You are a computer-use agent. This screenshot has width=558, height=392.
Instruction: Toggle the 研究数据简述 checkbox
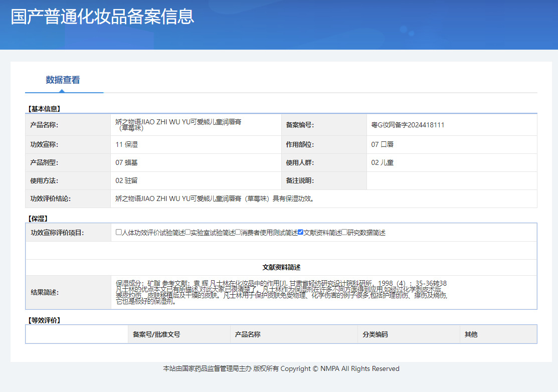[x=344, y=233]
